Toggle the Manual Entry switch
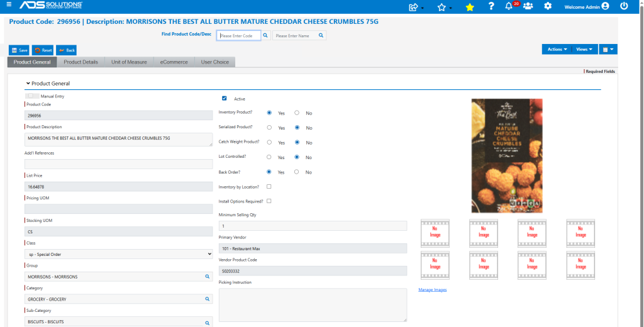644x327 pixels. (31, 96)
